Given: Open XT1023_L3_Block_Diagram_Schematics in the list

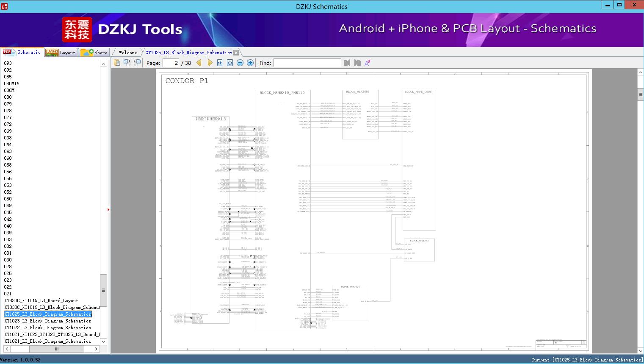Looking at the screenshot, I should coord(47,321).
